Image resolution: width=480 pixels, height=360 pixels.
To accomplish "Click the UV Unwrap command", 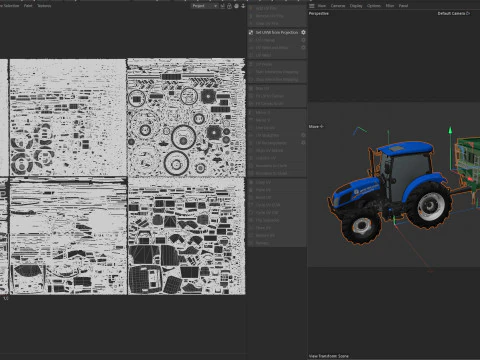I will (x=265, y=40).
